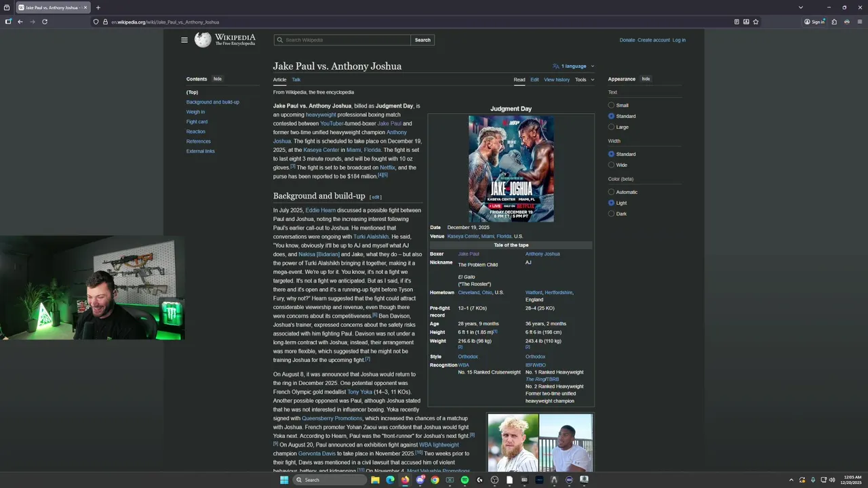Open taskbar clock and date
The width and height of the screenshot is (868, 488).
pyautogui.click(x=852, y=480)
